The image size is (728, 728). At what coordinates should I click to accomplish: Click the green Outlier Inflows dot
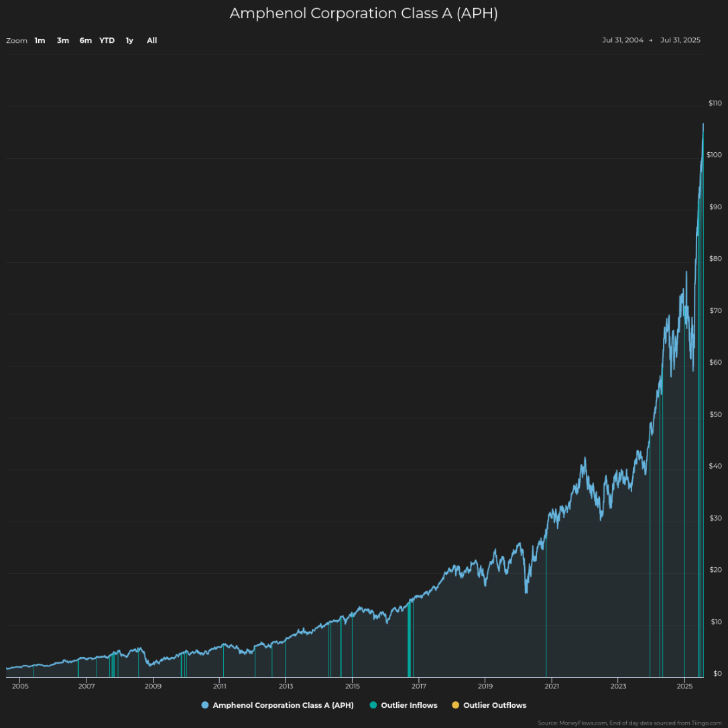(373, 705)
